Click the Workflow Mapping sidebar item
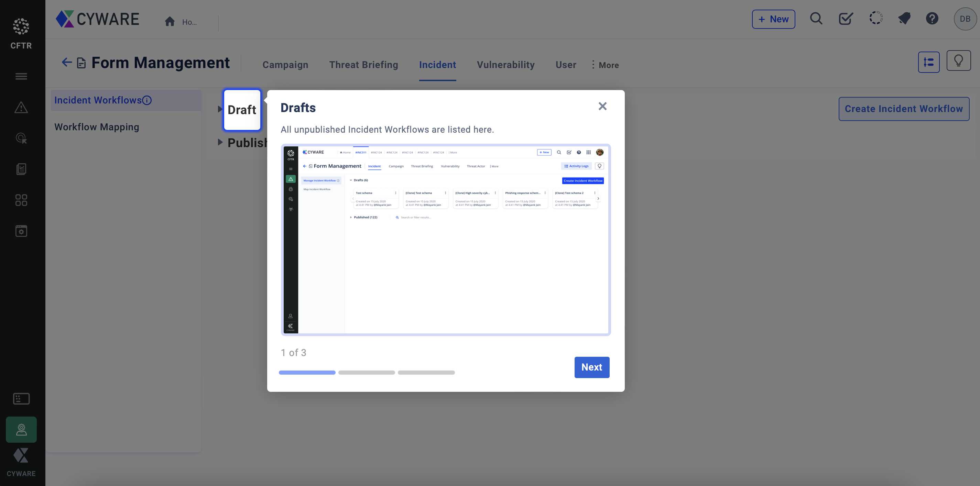 click(x=97, y=127)
